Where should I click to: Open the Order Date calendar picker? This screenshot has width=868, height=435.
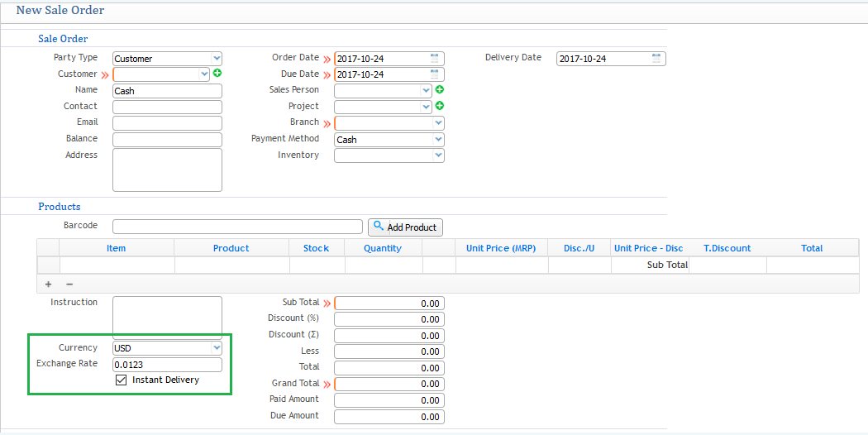point(435,58)
